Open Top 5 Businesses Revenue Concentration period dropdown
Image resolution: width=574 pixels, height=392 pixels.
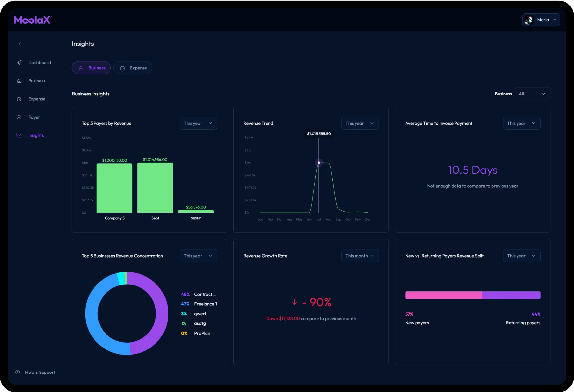click(x=198, y=256)
